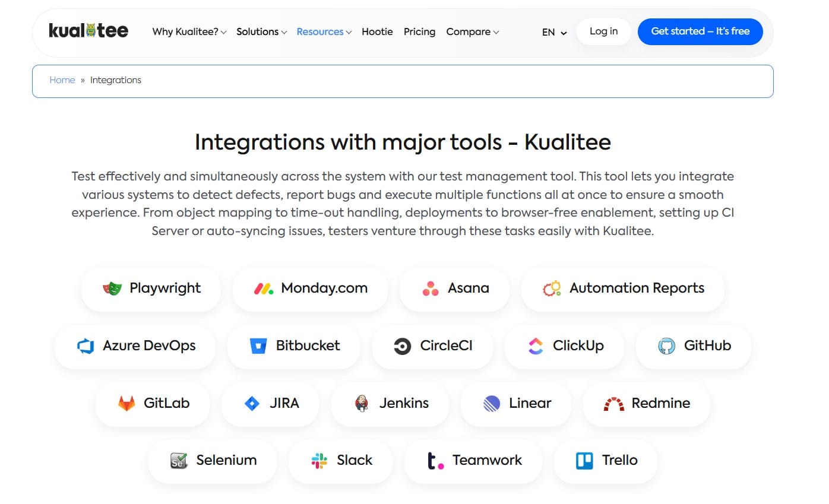
Task: Click the Jenkins butler icon
Action: pyautogui.click(x=361, y=404)
